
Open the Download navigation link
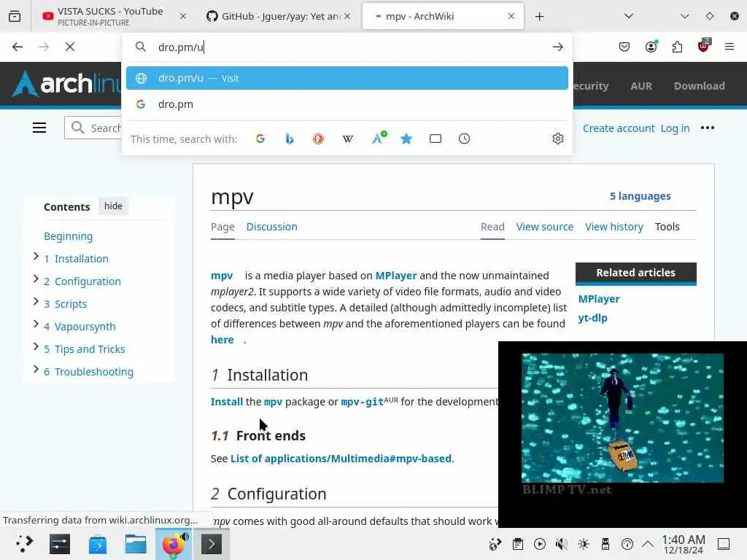click(699, 86)
